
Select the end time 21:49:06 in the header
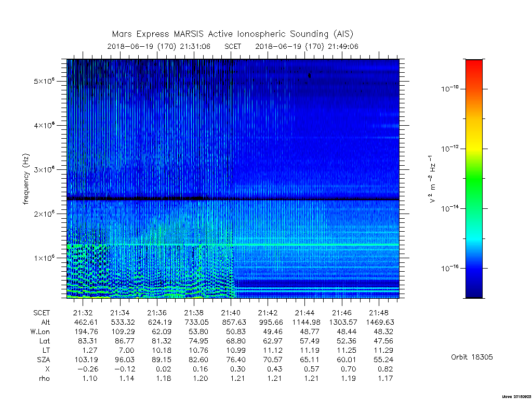click(x=343, y=46)
